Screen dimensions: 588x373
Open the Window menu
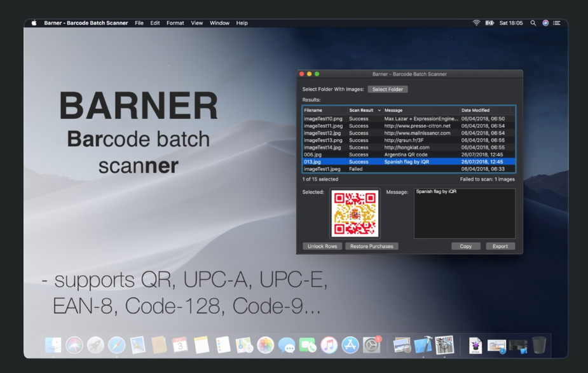pyautogui.click(x=219, y=23)
